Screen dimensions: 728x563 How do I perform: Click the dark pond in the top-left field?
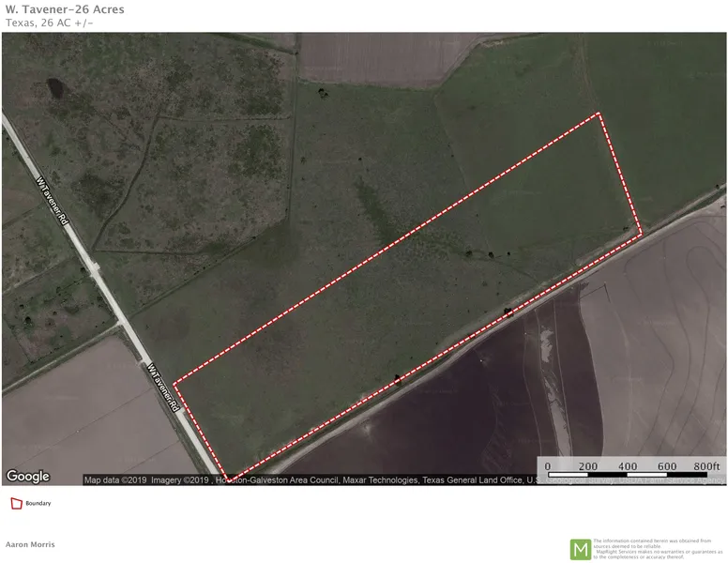(55, 89)
